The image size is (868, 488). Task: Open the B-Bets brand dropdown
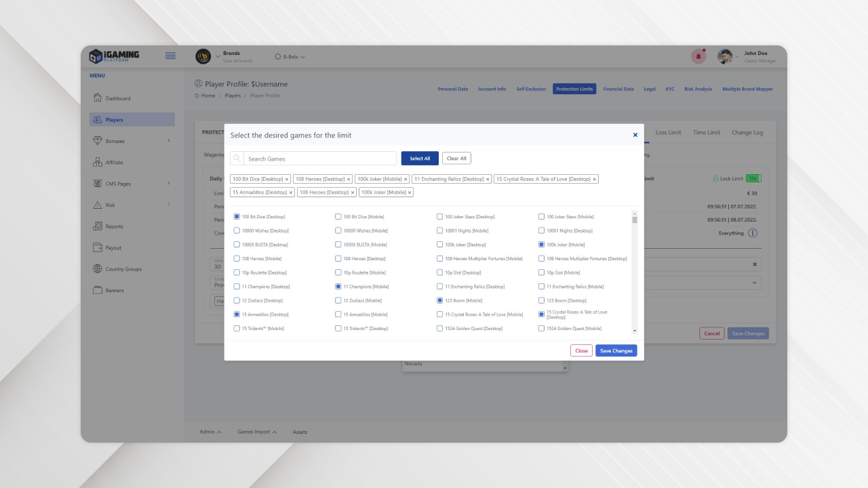coord(290,56)
